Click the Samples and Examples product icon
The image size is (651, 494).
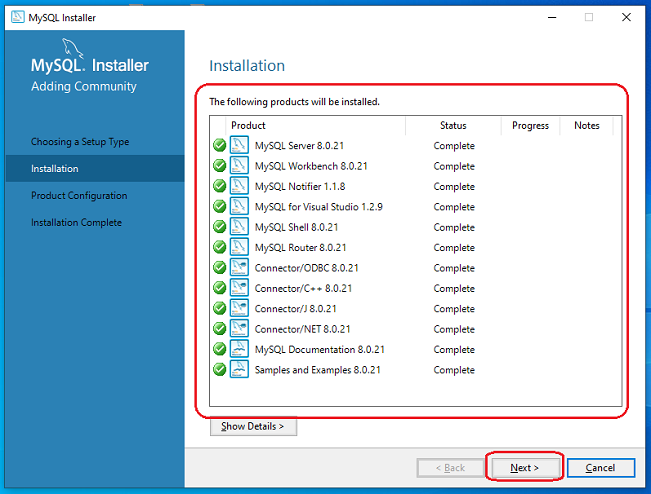point(239,369)
